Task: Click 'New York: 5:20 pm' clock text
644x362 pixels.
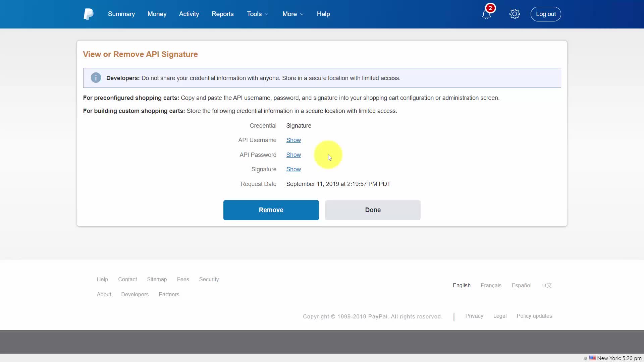Action: tap(619, 358)
